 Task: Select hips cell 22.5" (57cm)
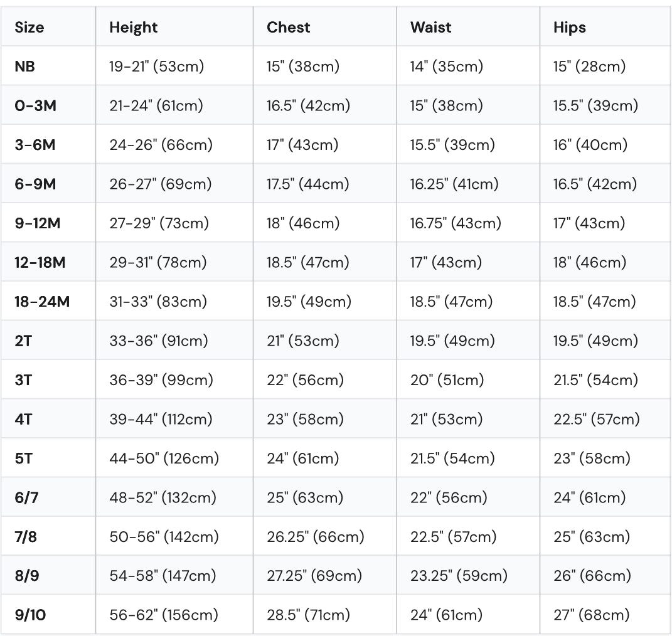click(597, 419)
